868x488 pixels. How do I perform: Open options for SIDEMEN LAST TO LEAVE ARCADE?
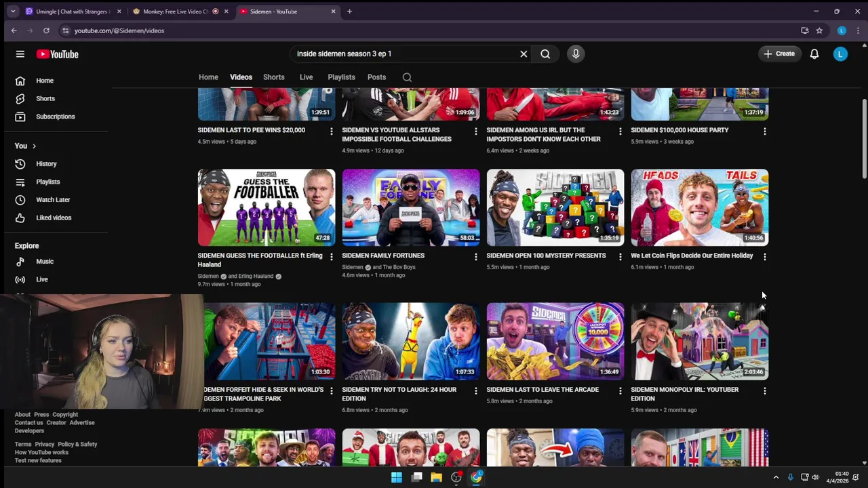[x=620, y=391]
